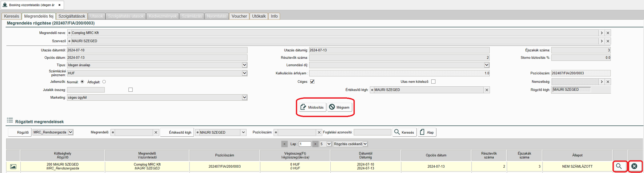The image size is (644, 173).
Task: Open Szervező lookup with the arrow icon
Action: click(x=602, y=41)
